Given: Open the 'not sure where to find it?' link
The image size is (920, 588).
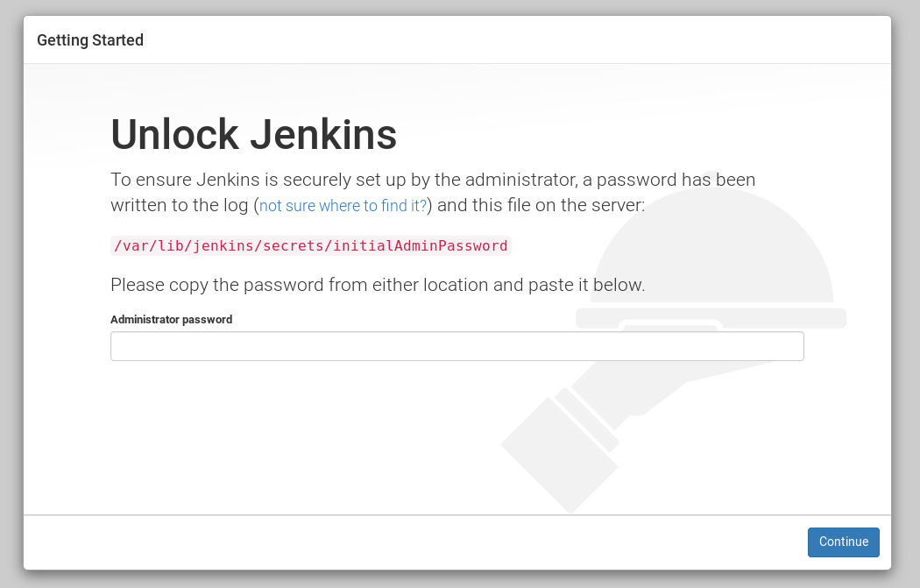Looking at the screenshot, I should 343,206.
